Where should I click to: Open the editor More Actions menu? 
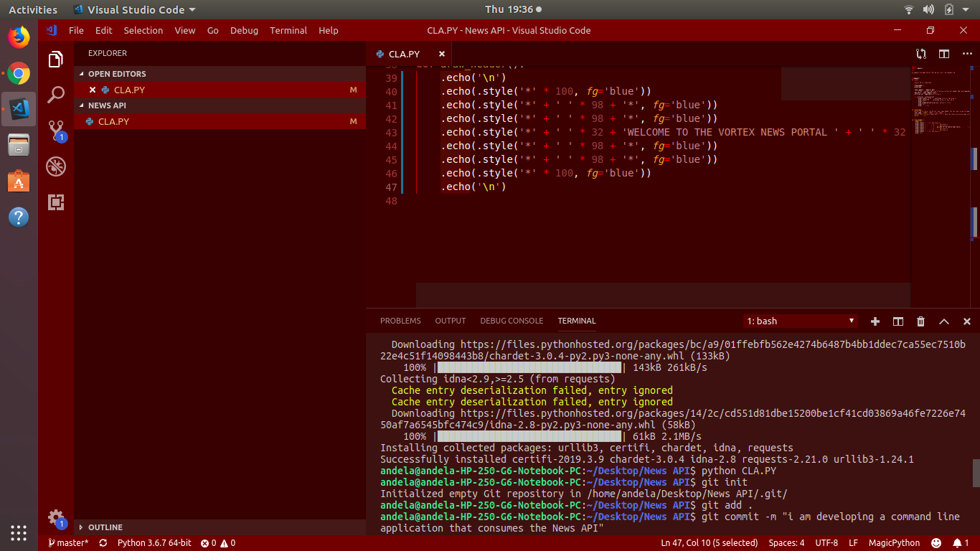[966, 54]
